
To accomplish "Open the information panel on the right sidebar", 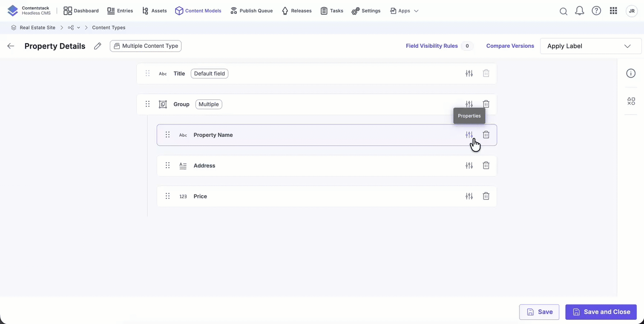I will [631, 73].
